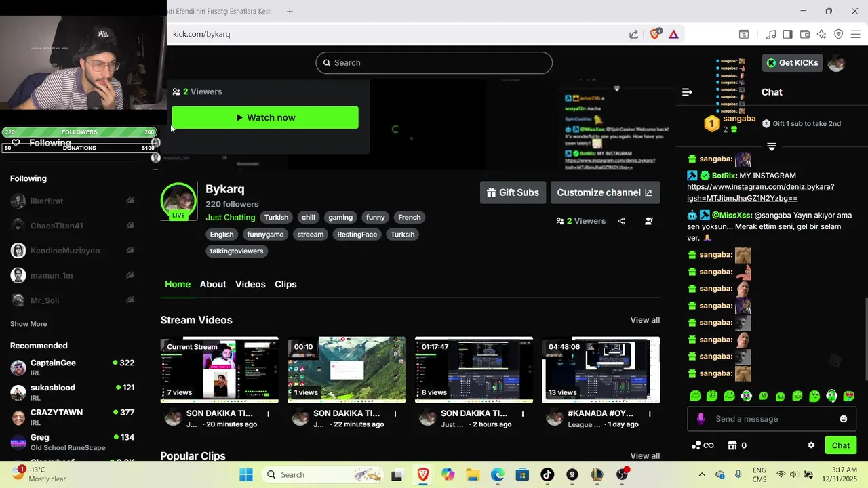Open Greg Old School RuneScape channel

[x=73, y=442]
